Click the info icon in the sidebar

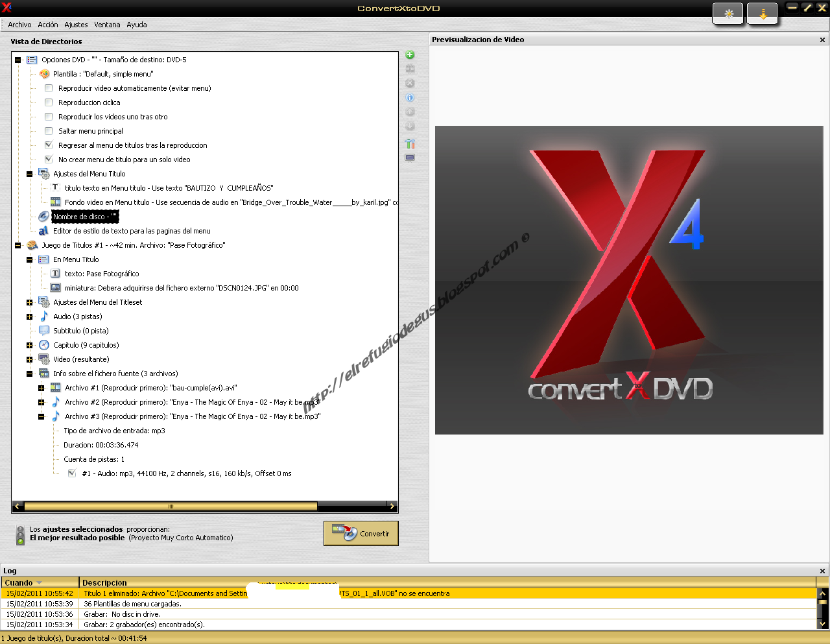pos(409,97)
